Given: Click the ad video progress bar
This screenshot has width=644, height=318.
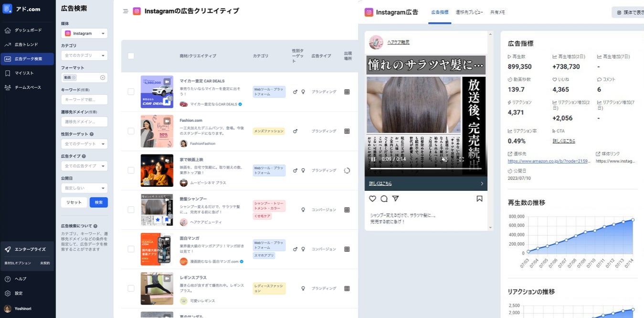Looking at the screenshot, I should [x=426, y=168].
